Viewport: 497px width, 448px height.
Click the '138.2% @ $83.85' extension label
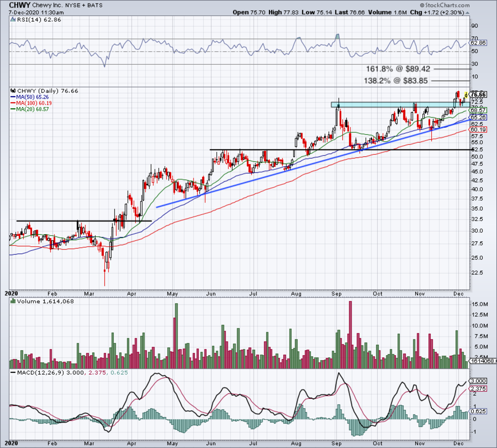click(396, 81)
